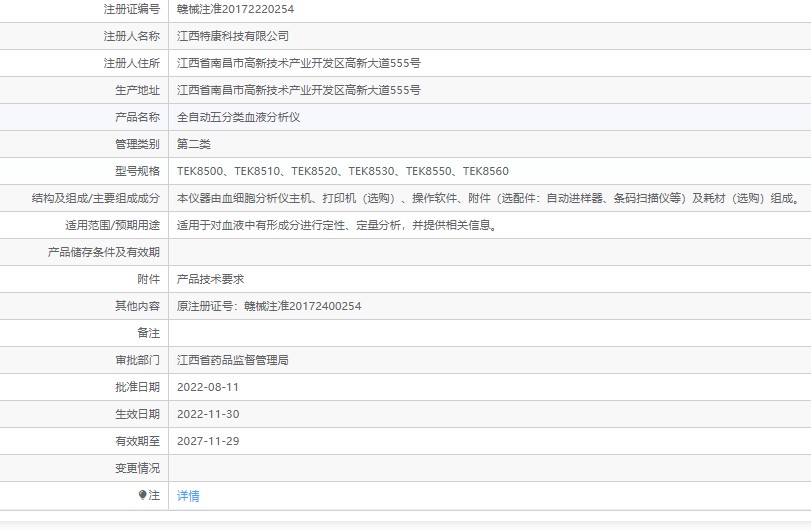
Task: Click the 批准日期 label
Action: pos(138,387)
